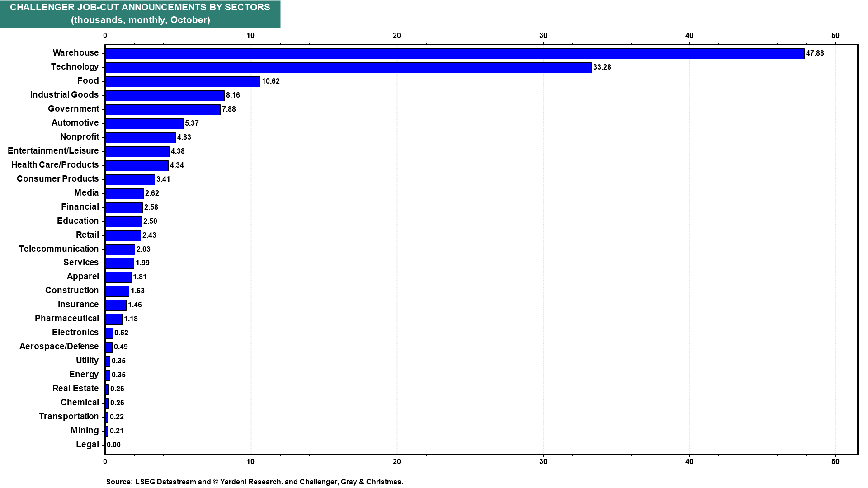Click the 50 tick on top axis
Image resolution: width=868 pixels, height=488 pixels.
(835, 36)
